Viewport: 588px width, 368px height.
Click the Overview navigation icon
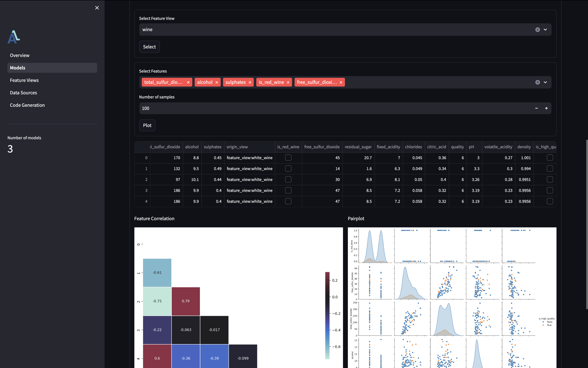tap(20, 55)
